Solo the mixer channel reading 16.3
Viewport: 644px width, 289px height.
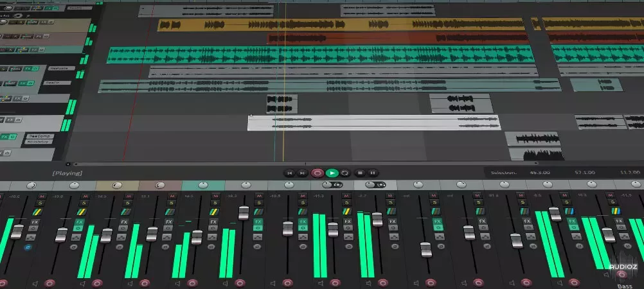pos(613,202)
